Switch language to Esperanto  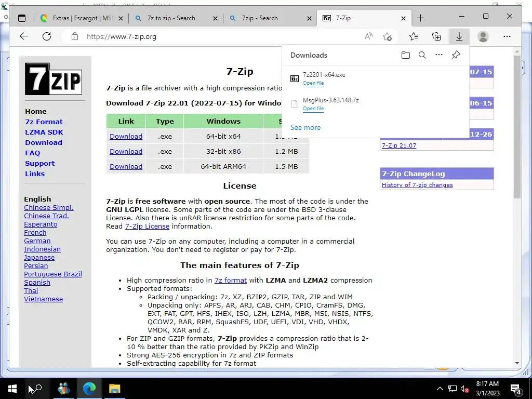click(41, 224)
